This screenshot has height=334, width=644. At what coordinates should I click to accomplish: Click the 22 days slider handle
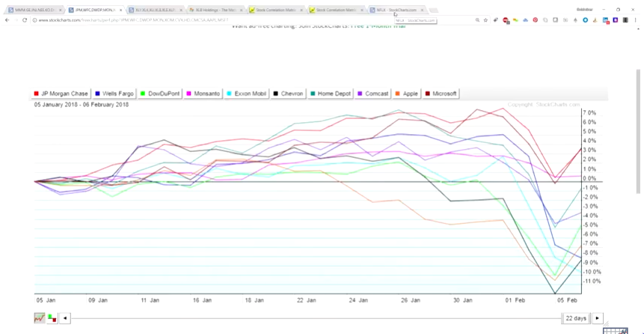pos(576,318)
